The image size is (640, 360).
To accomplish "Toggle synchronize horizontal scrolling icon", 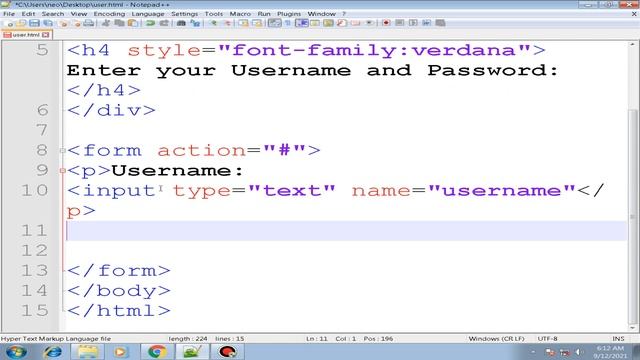I will pyautogui.click(x=257, y=23).
